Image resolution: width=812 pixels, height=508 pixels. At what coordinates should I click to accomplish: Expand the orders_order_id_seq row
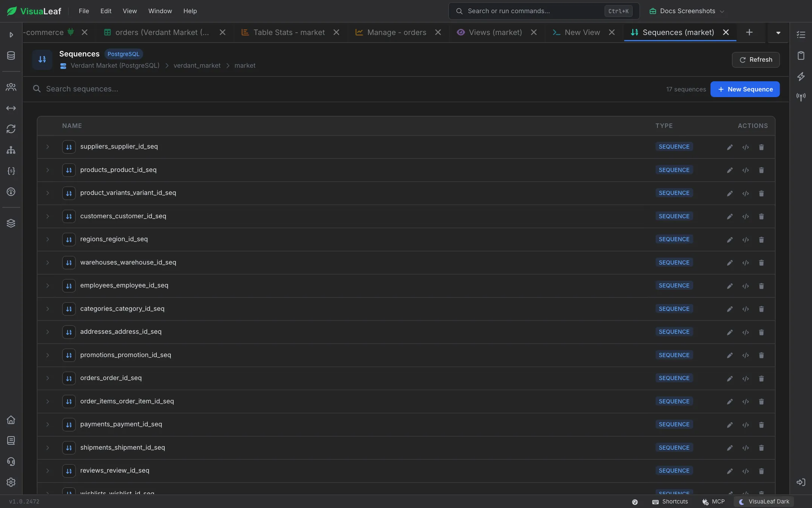[47, 378]
